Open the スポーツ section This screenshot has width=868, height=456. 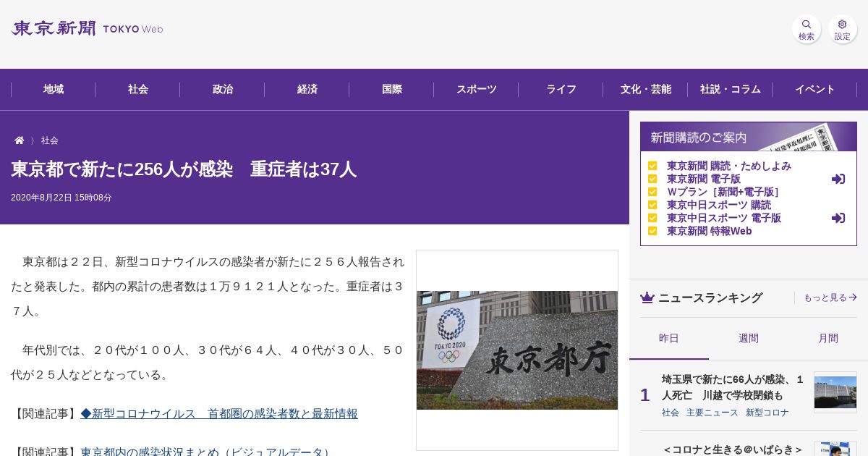click(x=477, y=89)
